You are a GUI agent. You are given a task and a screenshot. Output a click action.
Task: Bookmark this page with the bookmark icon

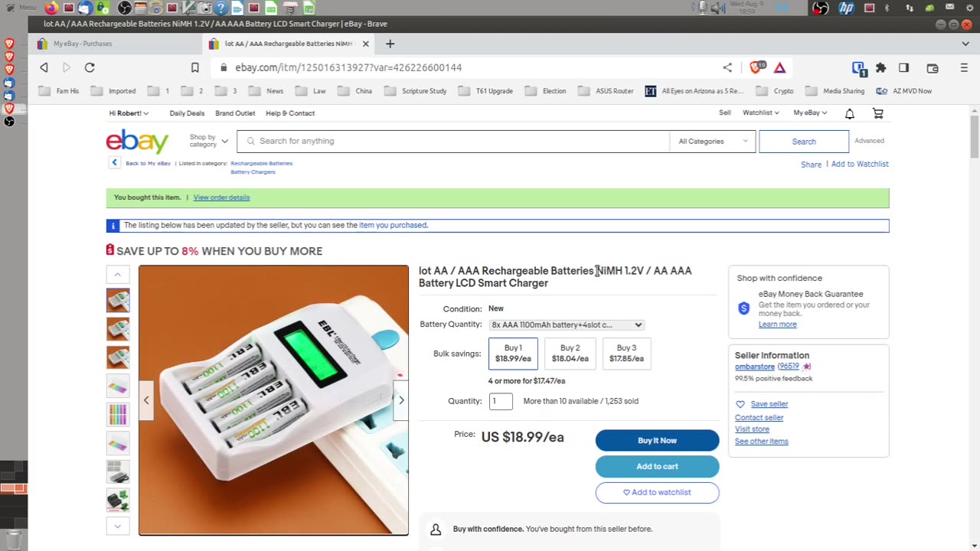[x=195, y=67]
